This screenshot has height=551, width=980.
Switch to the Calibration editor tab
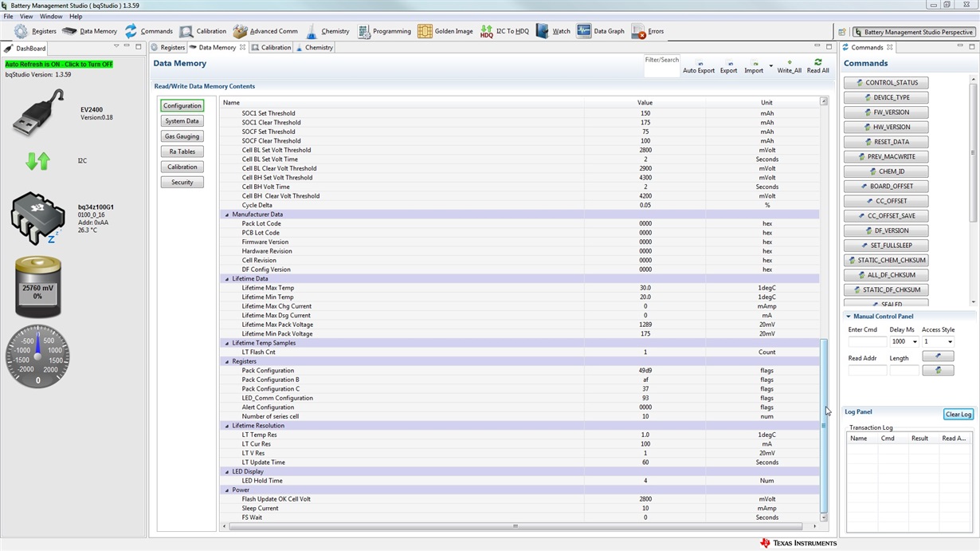(272, 47)
